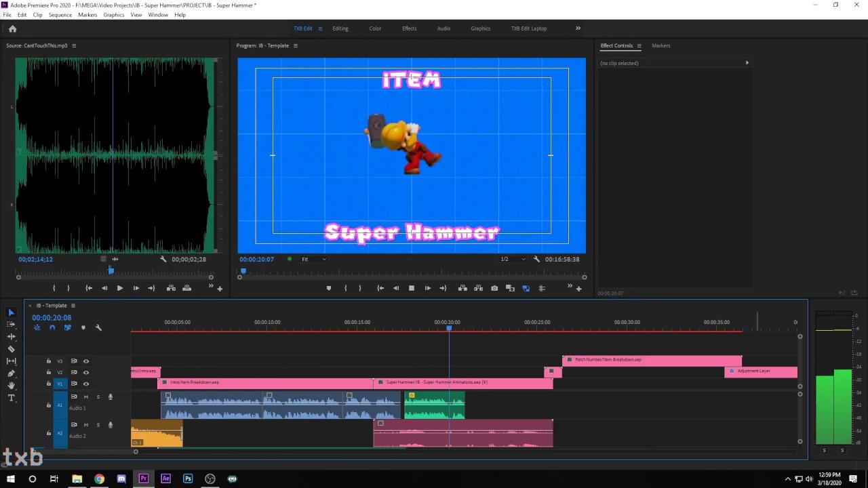Screen dimensions: 868x488
Task: Solo the Audio 1 track
Action: (x=98, y=396)
